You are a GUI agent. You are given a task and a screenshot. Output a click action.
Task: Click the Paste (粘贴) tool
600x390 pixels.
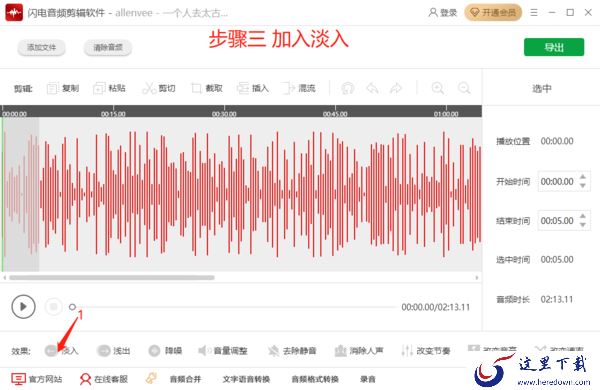tap(109, 88)
